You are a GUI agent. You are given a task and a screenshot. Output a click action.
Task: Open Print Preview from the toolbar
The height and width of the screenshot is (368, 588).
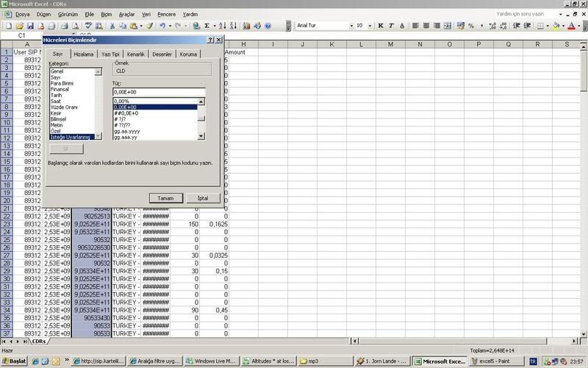(x=76, y=26)
